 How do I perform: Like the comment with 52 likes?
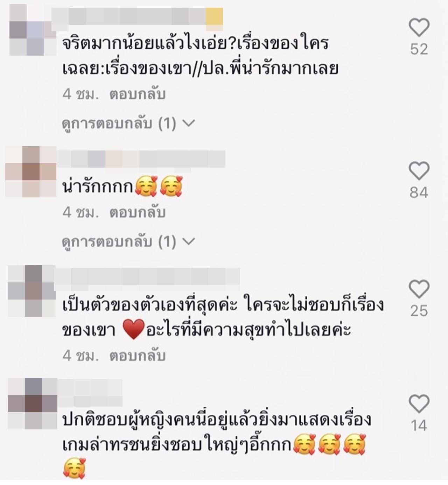pyautogui.click(x=419, y=28)
